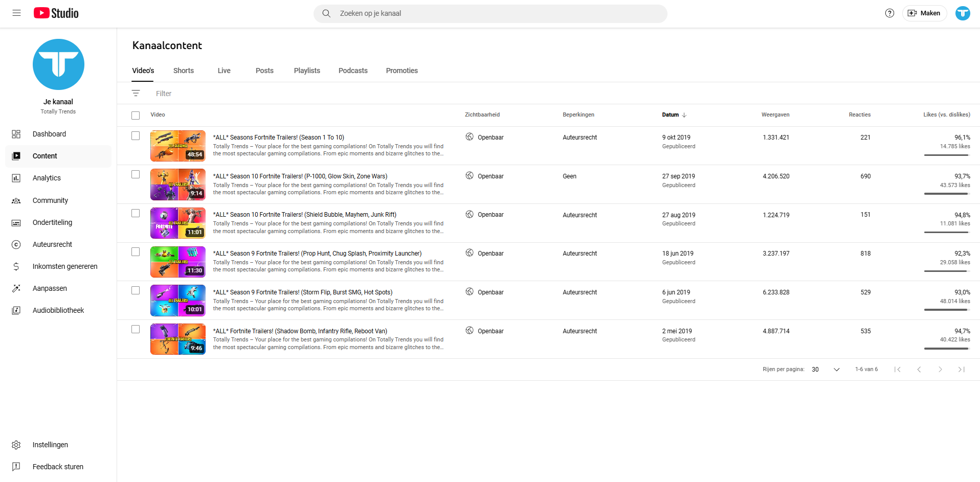This screenshot has height=482, width=980.
Task: Click the search magnifier icon
Action: point(326,13)
